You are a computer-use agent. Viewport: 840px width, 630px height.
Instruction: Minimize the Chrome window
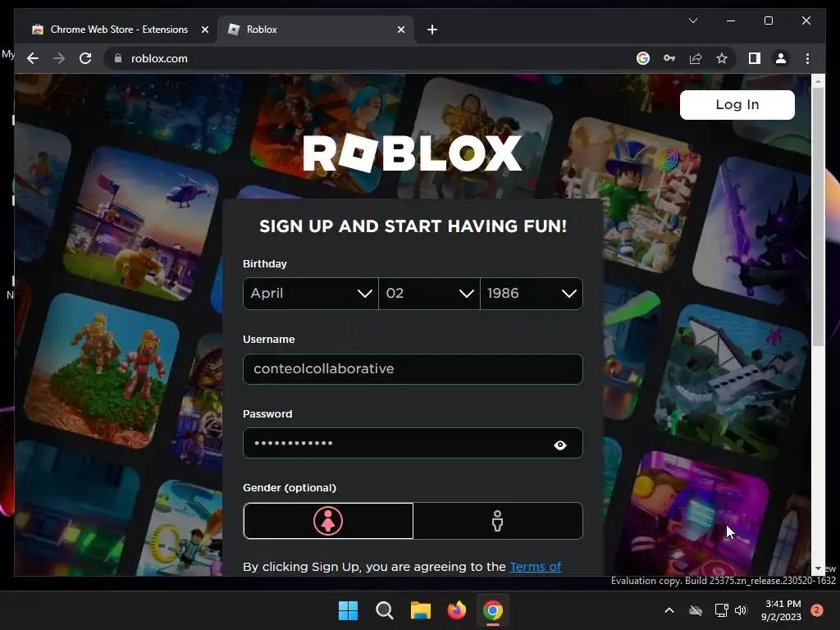pos(731,21)
